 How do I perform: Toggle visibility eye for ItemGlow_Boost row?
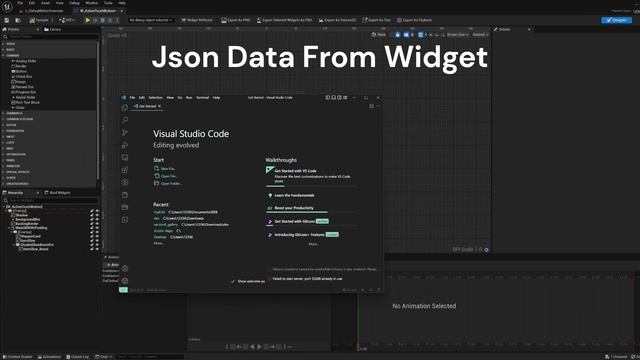click(x=97, y=249)
